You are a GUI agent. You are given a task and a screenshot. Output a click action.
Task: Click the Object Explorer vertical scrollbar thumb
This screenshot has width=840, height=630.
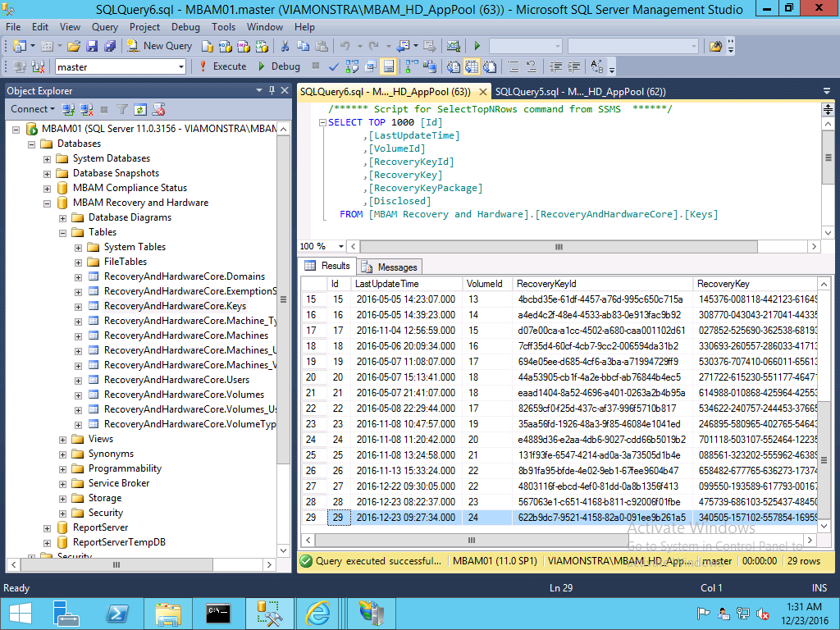283,300
